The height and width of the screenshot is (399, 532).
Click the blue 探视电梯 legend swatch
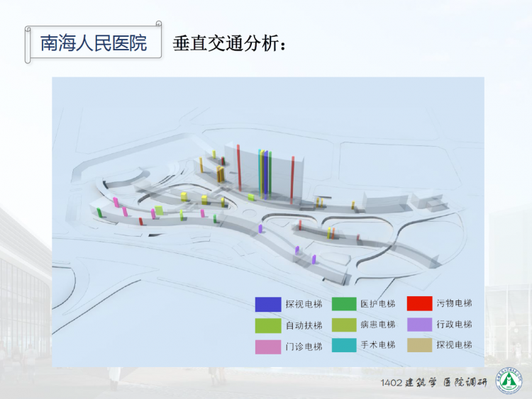click(268, 304)
